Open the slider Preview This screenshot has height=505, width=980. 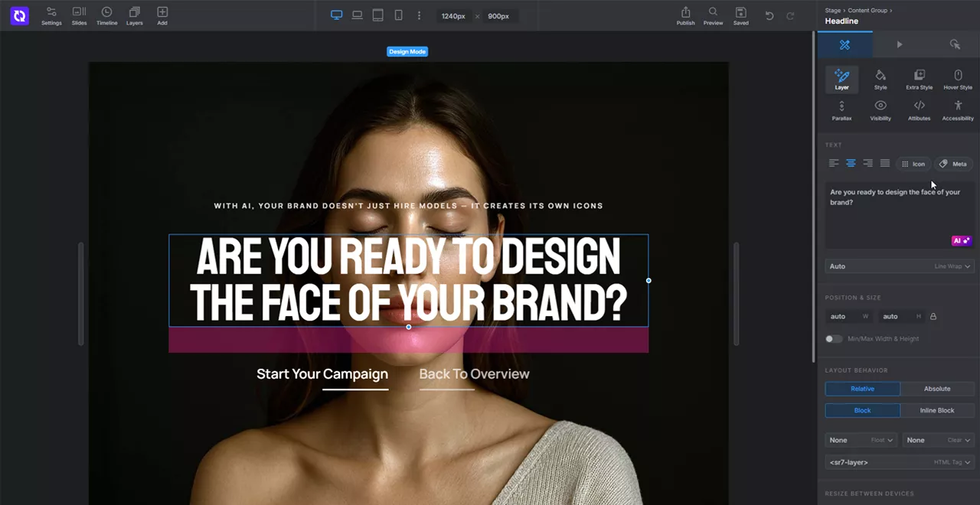713,15
